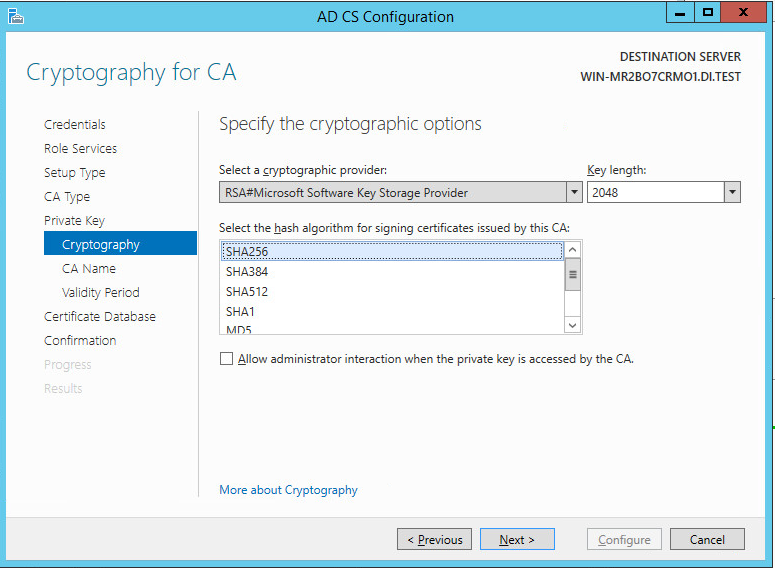Cancel the AD CS configuration wizard

(707, 540)
